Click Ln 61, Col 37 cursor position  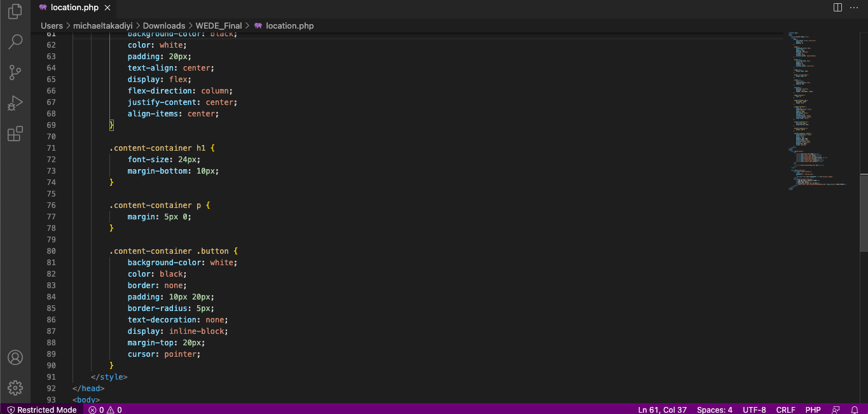662,410
